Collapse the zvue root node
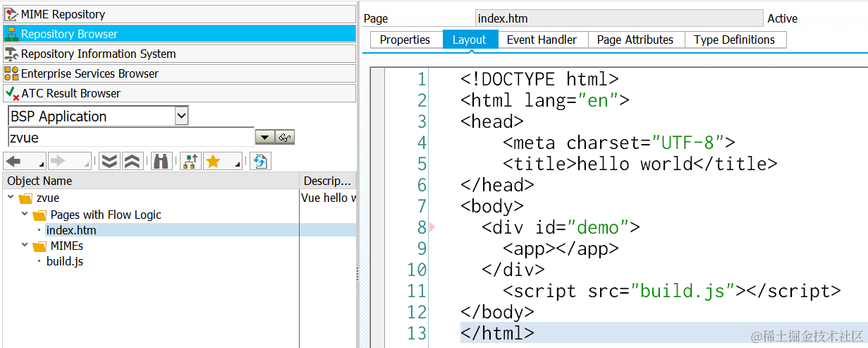This screenshot has height=348, width=868. [x=11, y=198]
